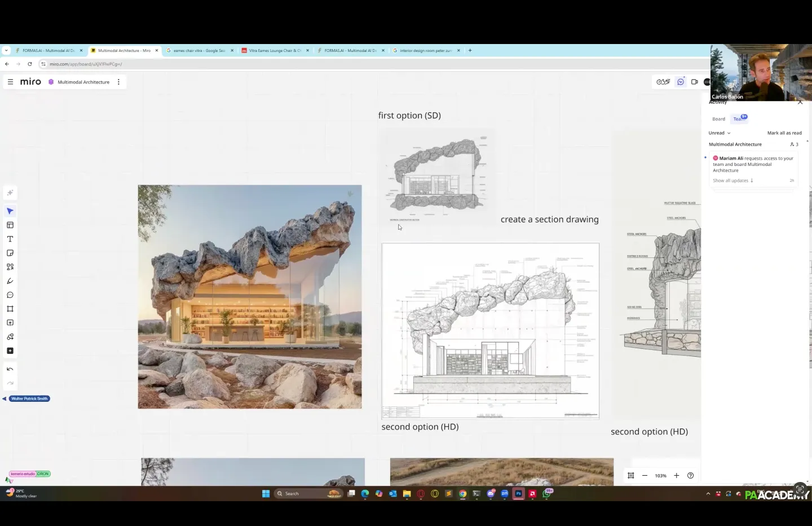Open the Templates tool
The width and height of the screenshot is (812, 526).
(10, 225)
